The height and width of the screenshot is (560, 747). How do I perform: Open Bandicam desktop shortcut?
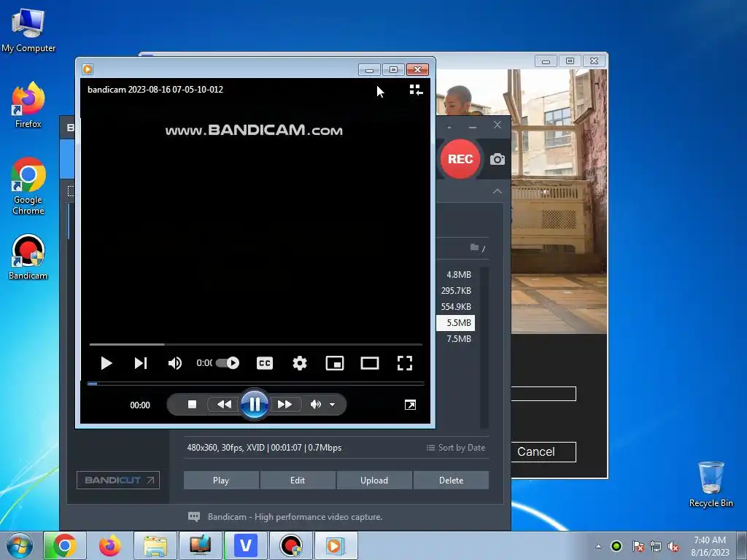[28, 257]
